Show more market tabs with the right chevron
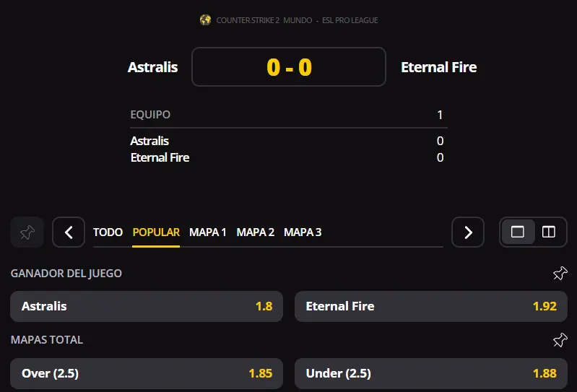 (468, 232)
